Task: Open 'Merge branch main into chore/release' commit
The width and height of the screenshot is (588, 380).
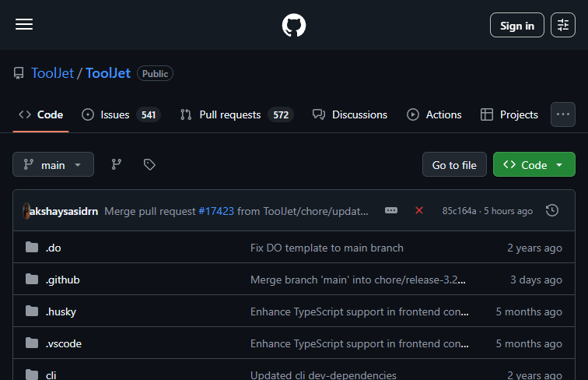Action: (x=358, y=280)
